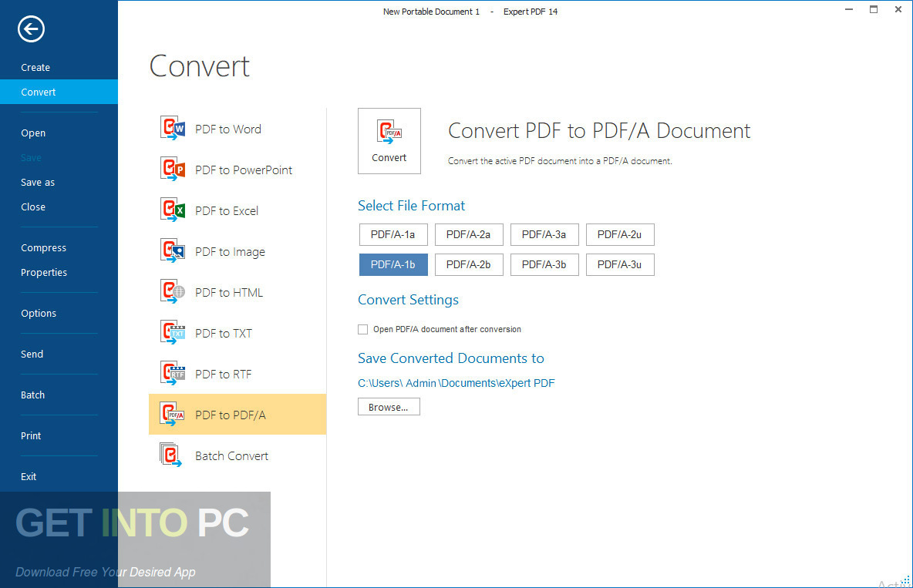Choose PDF/A-3b file format
The width and height of the screenshot is (913, 588).
coord(544,265)
